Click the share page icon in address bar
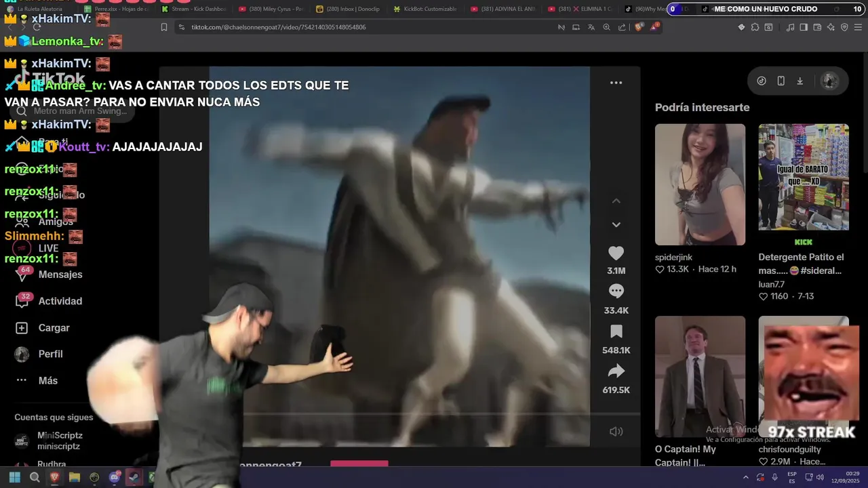Viewport: 868px width, 488px height. (x=622, y=27)
